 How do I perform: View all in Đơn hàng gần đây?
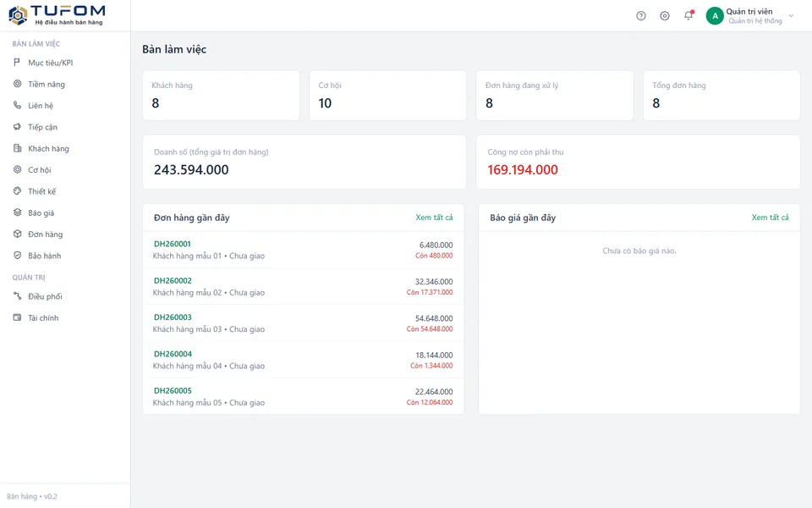pos(434,218)
